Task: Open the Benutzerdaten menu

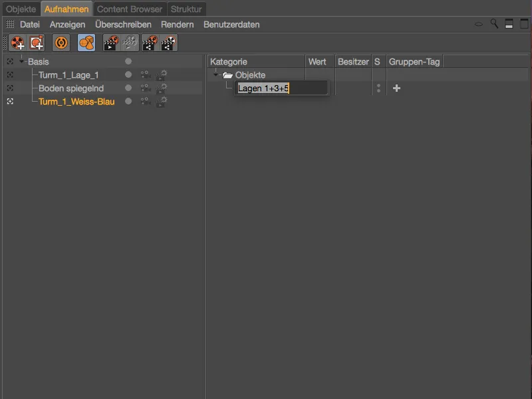Action: (x=231, y=25)
